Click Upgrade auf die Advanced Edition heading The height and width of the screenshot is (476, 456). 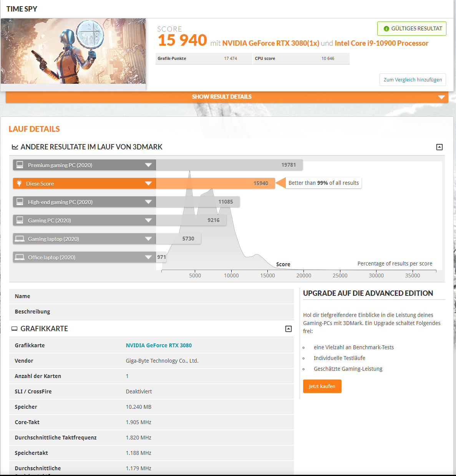(368, 293)
